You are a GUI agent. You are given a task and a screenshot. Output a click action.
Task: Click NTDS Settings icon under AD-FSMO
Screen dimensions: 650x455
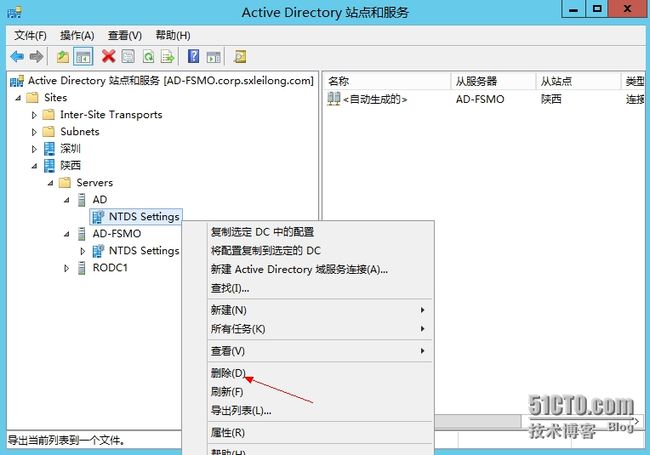click(x=98, y=251)
